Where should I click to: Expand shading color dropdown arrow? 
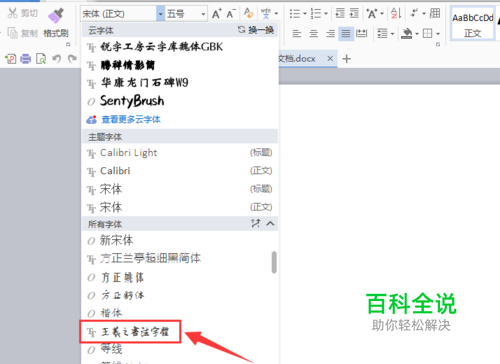coord(417,34)
